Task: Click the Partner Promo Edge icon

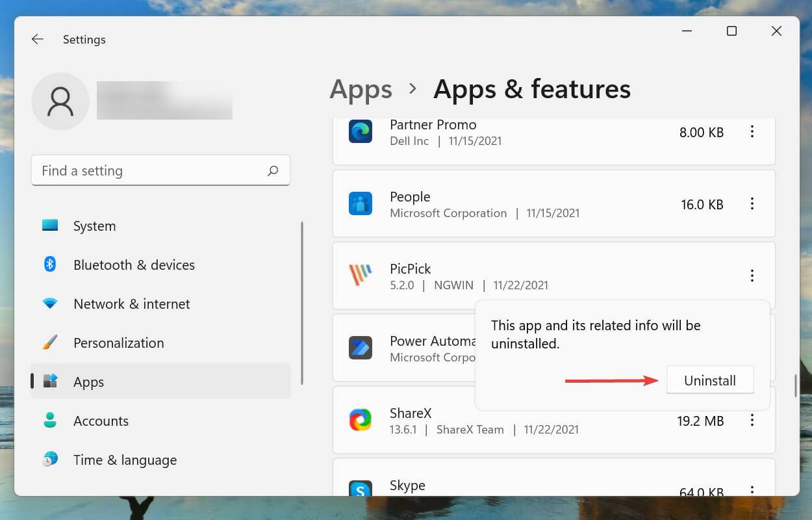Action: pyautogui.click(x=361, y=131)
